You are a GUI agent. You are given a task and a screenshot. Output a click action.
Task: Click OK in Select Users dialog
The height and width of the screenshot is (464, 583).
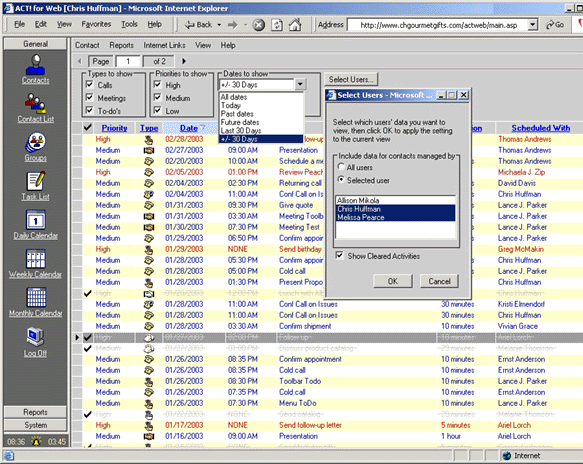click(x=393, y=281)
